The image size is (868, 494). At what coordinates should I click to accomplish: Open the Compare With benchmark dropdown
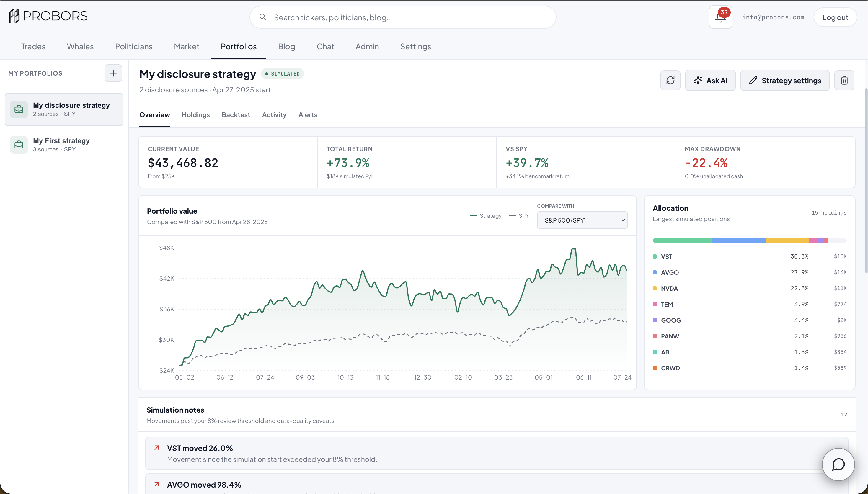click(x=582, y=220)
